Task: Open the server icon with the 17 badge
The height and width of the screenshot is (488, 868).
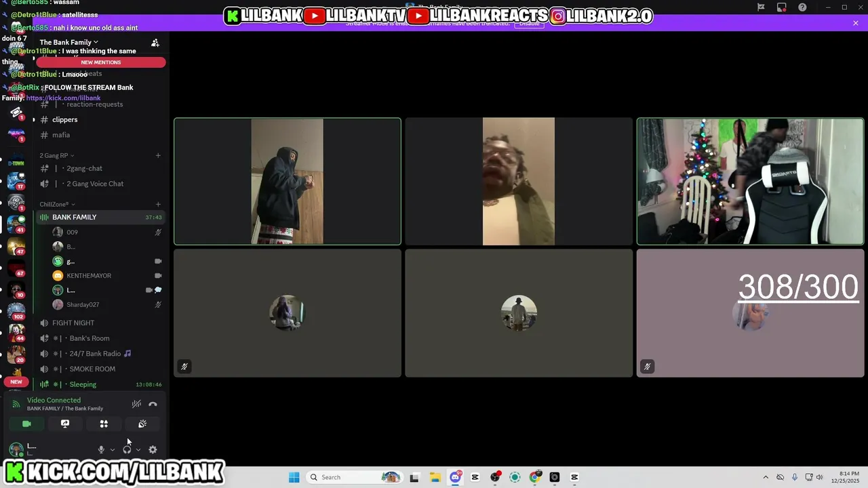Action: [x=16, y=180]
